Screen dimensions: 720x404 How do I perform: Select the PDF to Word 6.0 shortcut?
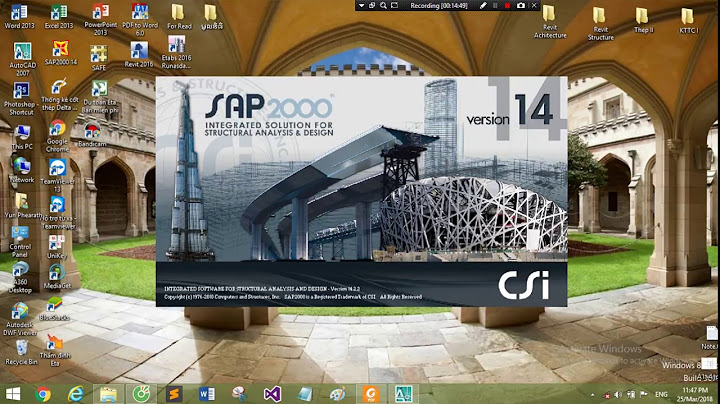pos(140,19)
